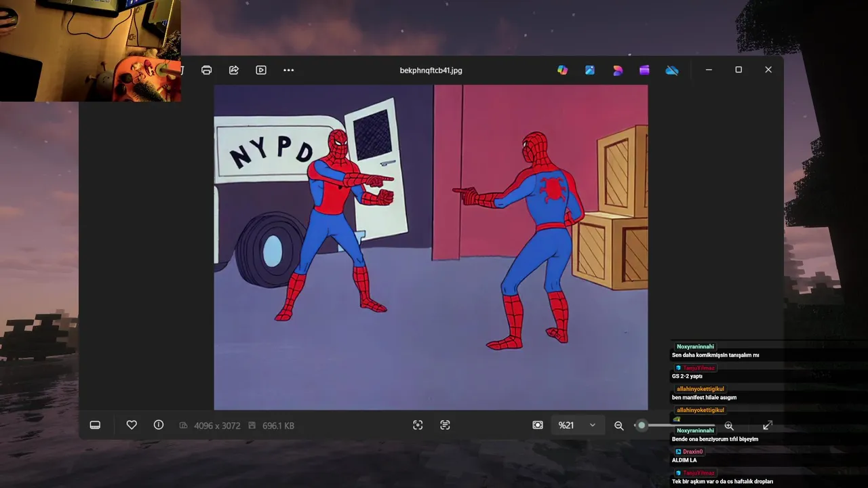Toggle the filmstrip view icon at bottom-left
This screenshot has height=488, width=868.
point(95,425)
